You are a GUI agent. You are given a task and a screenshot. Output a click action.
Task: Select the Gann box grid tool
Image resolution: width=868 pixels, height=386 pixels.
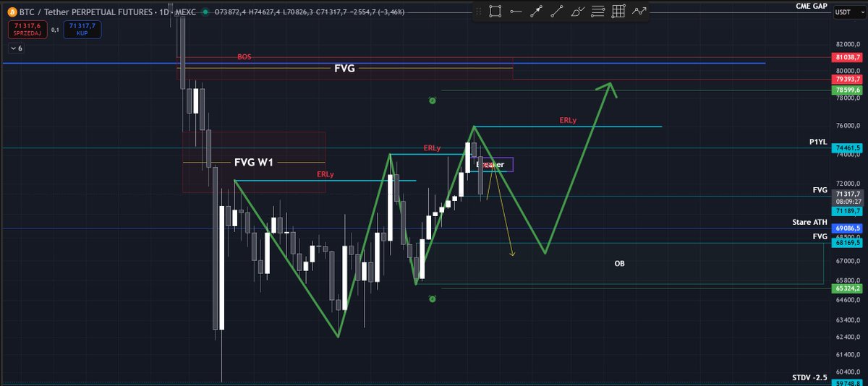tap(618, 11)
